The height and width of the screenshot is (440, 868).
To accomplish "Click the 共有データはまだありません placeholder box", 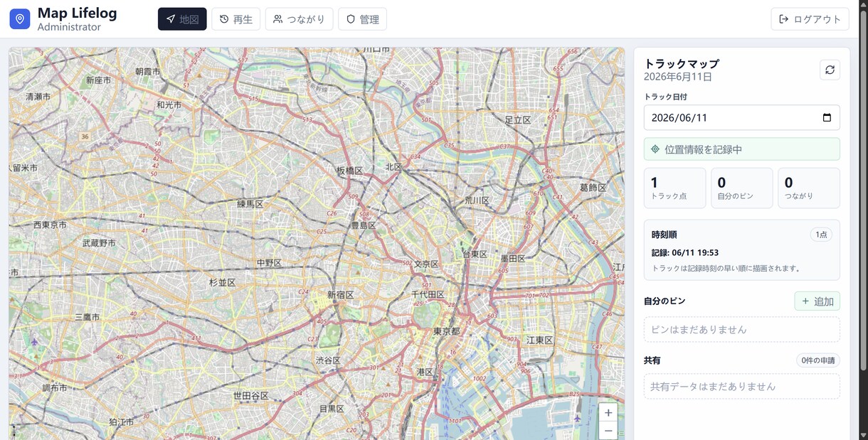I will (741, 387).
